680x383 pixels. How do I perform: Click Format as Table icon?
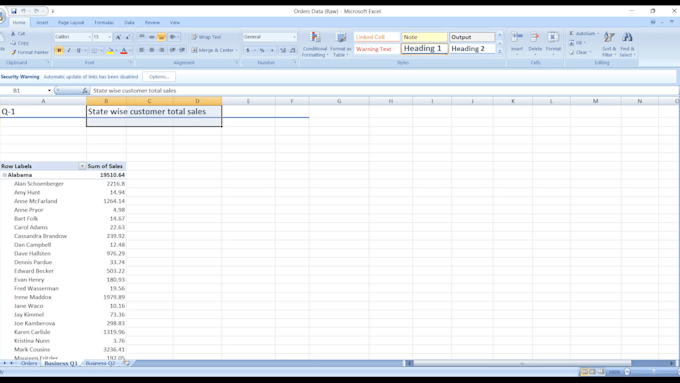pyautogui.click(x=340, y=44)
